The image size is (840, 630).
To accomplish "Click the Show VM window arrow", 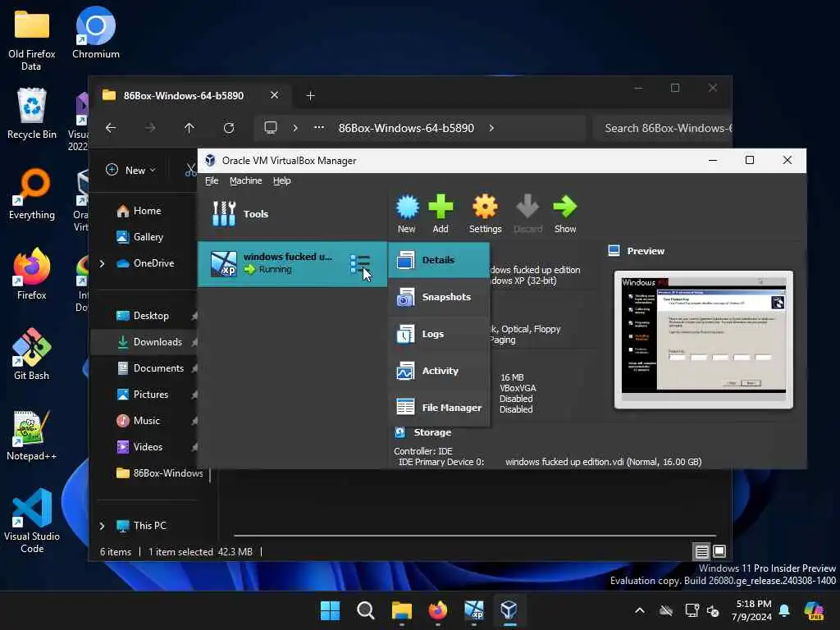I will [x=565, y=214].
